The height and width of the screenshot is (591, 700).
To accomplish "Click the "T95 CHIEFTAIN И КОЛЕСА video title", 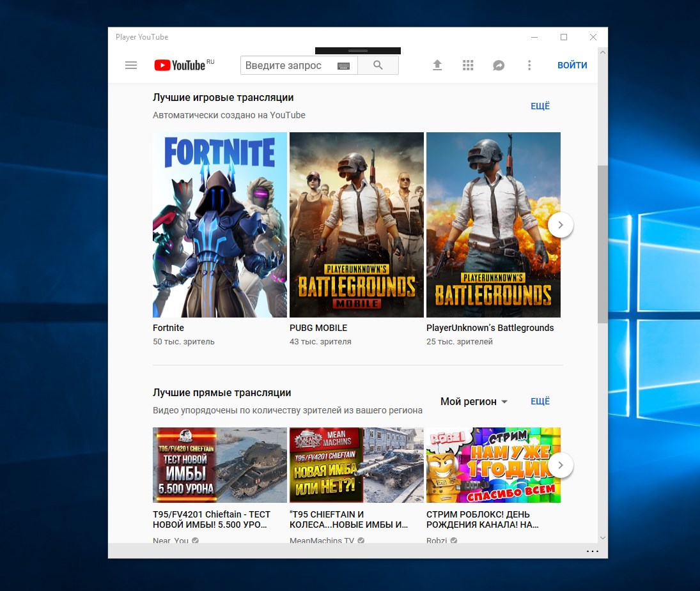I will point(348,519).
